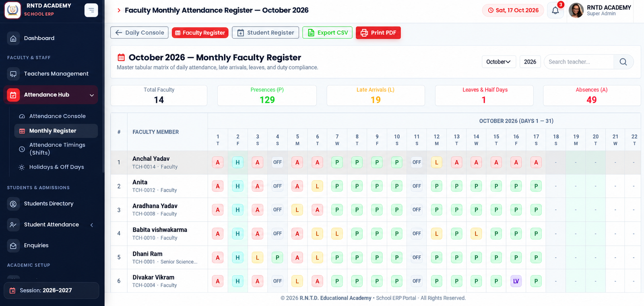Click the Student Attendance icon
Screen dimensions: 644x306
(13, 225)
